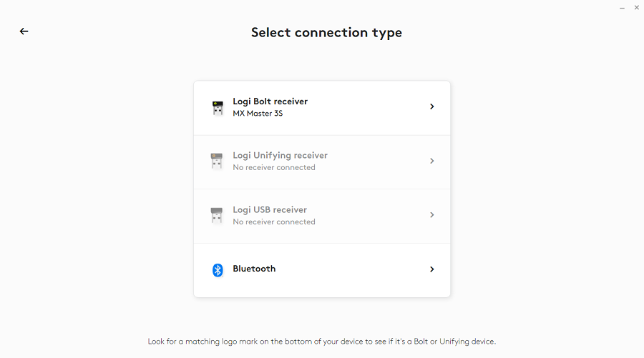
Task: Pick the Logi USB receiver label
Action: (x=270, y=210)
